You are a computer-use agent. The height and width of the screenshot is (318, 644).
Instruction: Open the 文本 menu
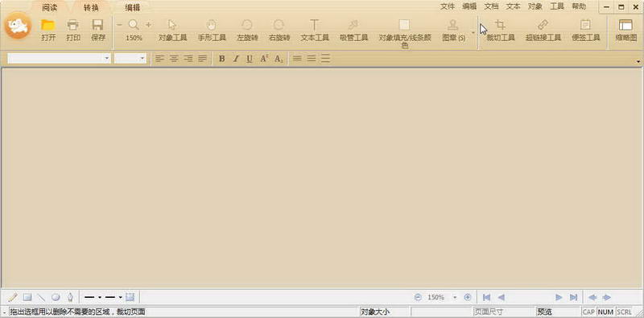pyautogui.click(x=513, y=6)
